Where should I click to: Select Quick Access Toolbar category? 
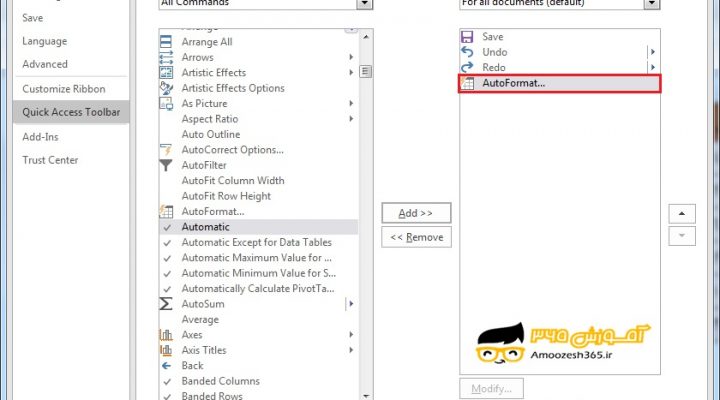coord(71,112)
